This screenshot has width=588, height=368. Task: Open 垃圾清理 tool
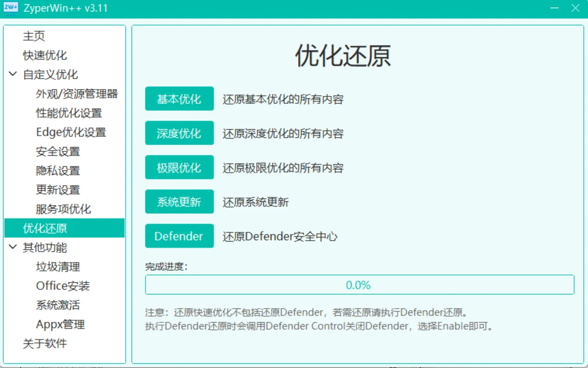[58, 266]
